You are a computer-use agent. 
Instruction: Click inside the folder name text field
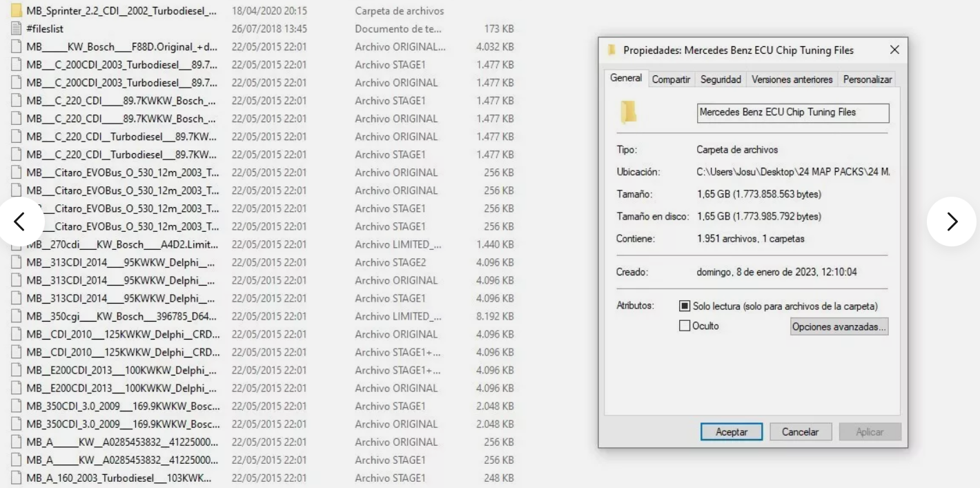[x=792, y=113]
